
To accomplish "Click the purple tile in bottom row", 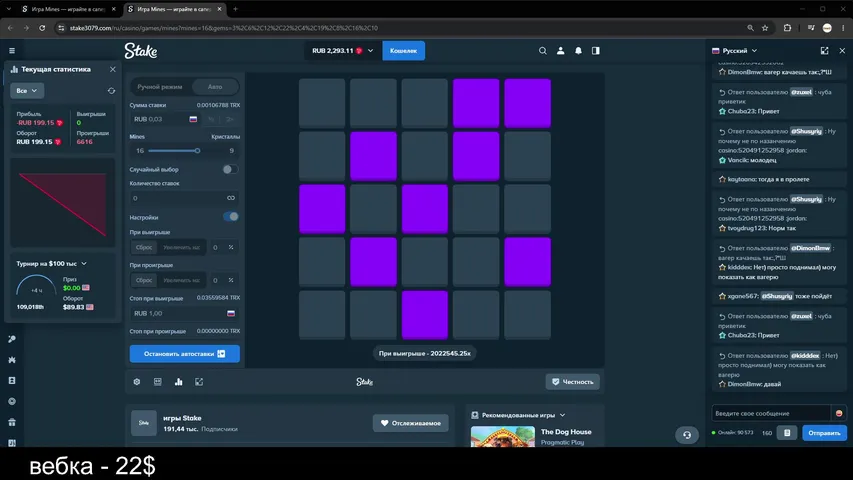I will pos(425,315).
